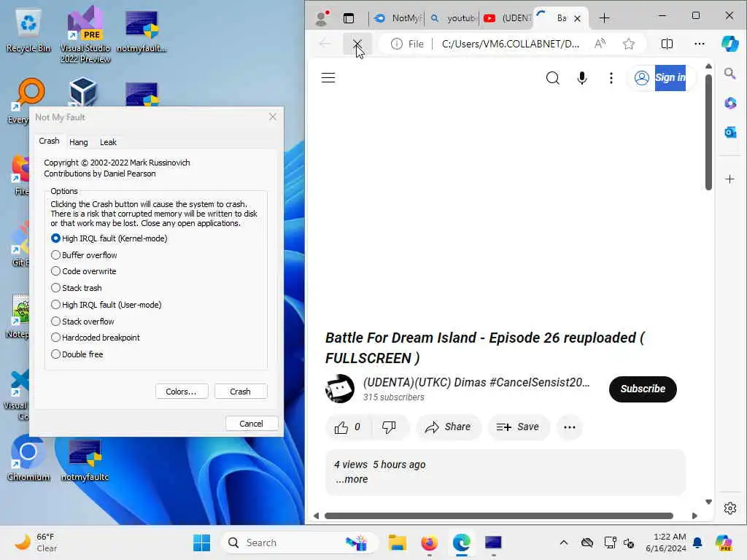Open notifications bell in taskbar

point(697,542)
